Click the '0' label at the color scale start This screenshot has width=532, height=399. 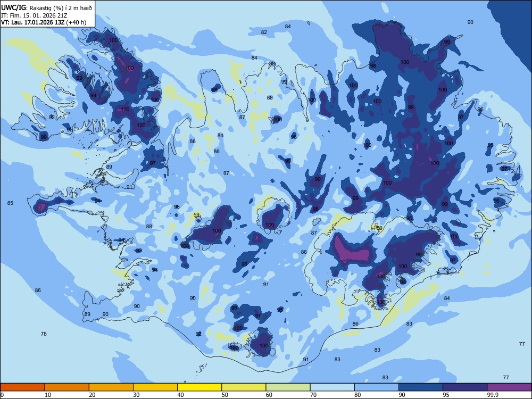click(2, 395)
